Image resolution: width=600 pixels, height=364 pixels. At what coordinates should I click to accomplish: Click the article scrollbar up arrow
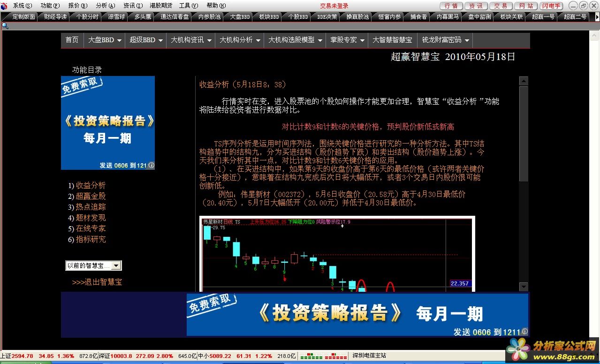(524, 81)
